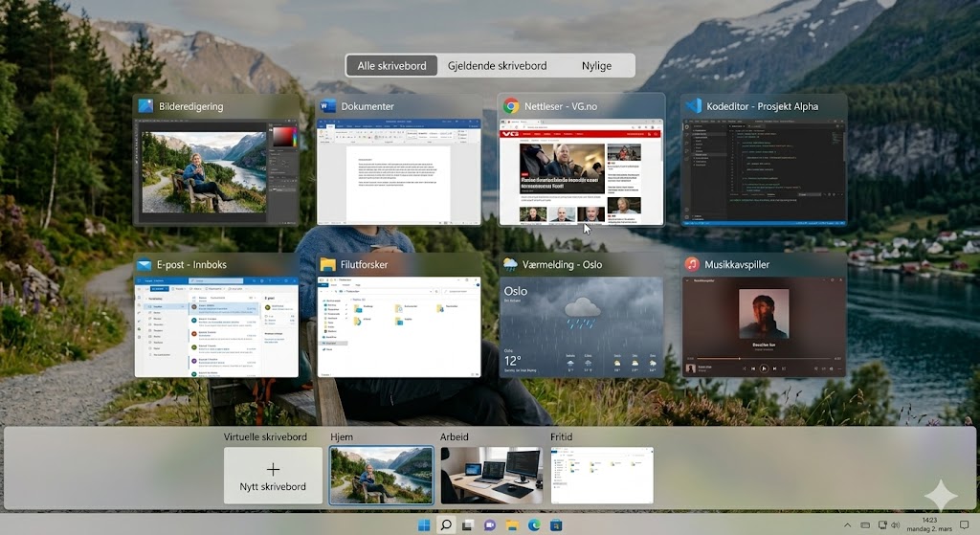Switch to the Arbeid virtual desktop

491,476
